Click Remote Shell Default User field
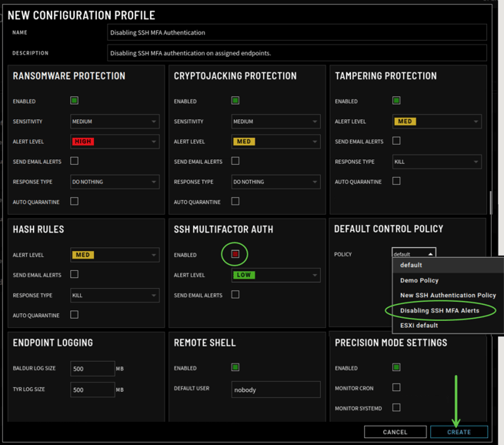Image resolution: width=504 pixels, height=445 pixels. [x=275, y=390]
